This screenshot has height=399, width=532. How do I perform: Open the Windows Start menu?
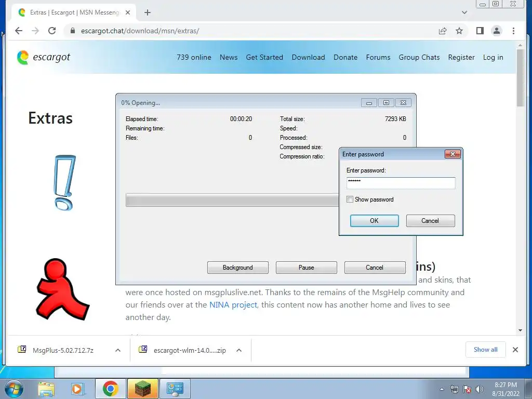coord(15,389)
